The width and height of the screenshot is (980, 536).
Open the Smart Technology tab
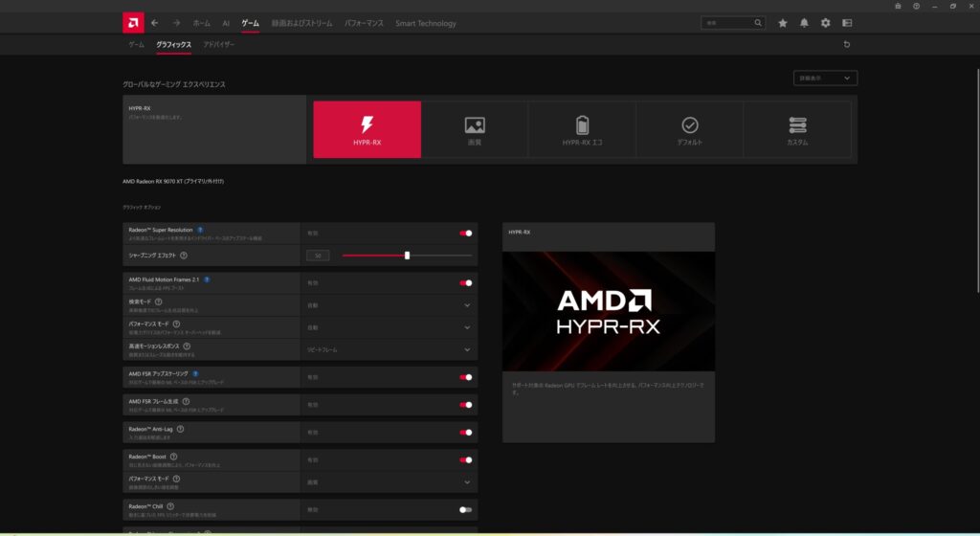pyautogui.click(x=426, y=23)
